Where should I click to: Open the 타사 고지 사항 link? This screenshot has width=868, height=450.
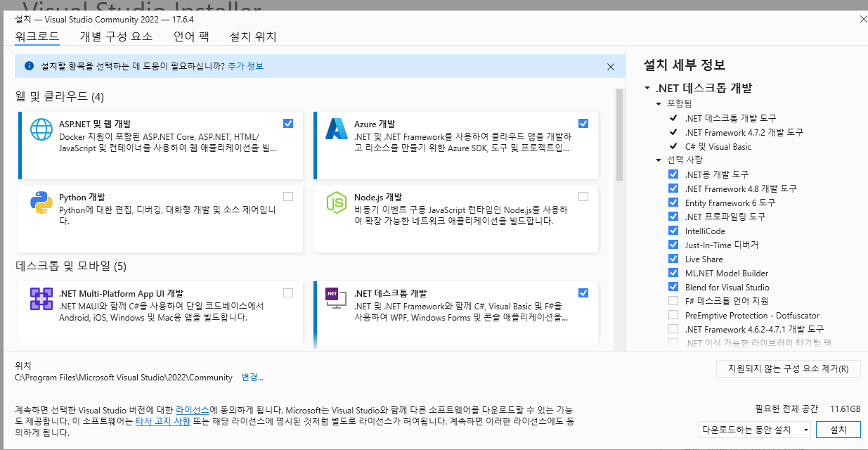162,420
